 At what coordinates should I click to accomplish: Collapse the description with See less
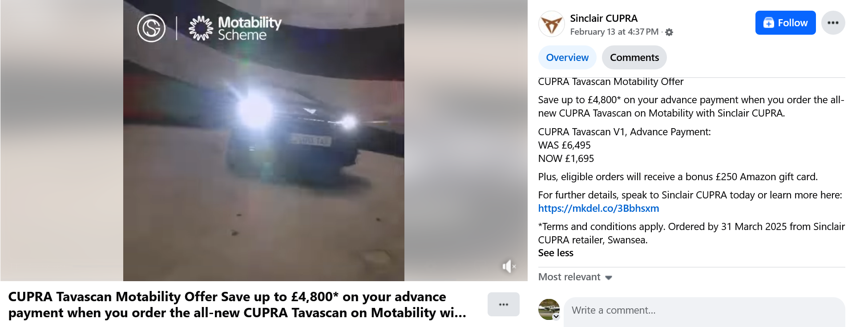(x=556, y=253)
